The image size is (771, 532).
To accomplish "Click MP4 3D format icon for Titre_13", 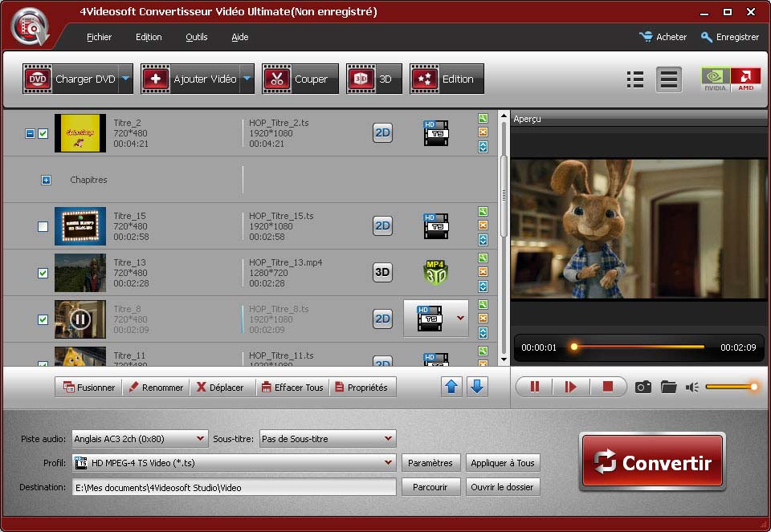I will pyautogui.click(x=435, y=272).
